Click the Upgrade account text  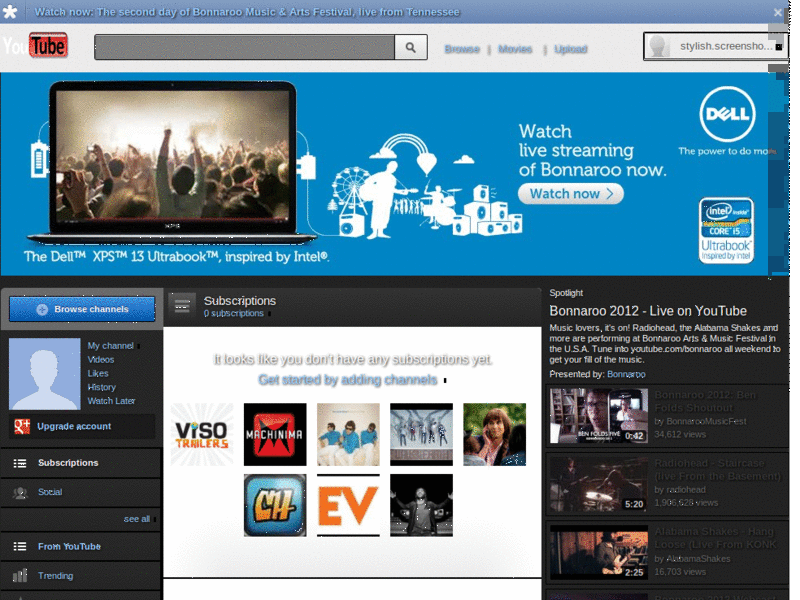point(74,426)
